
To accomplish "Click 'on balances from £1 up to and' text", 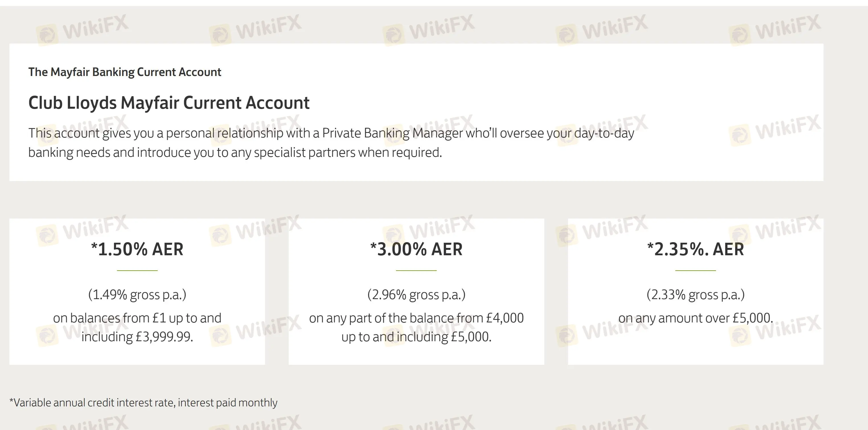I will pyautogui.click(x=137, y=318).
